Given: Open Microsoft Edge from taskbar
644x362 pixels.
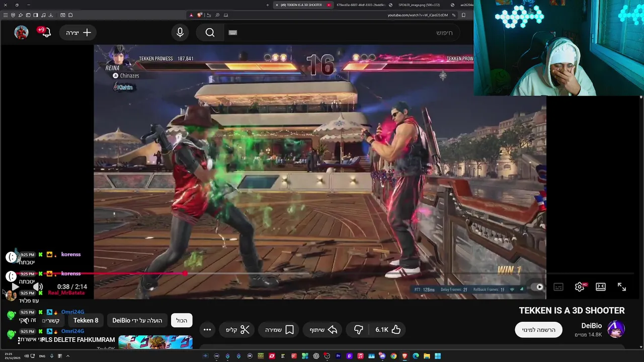Looking at the screenshot, I should point(416,356).
